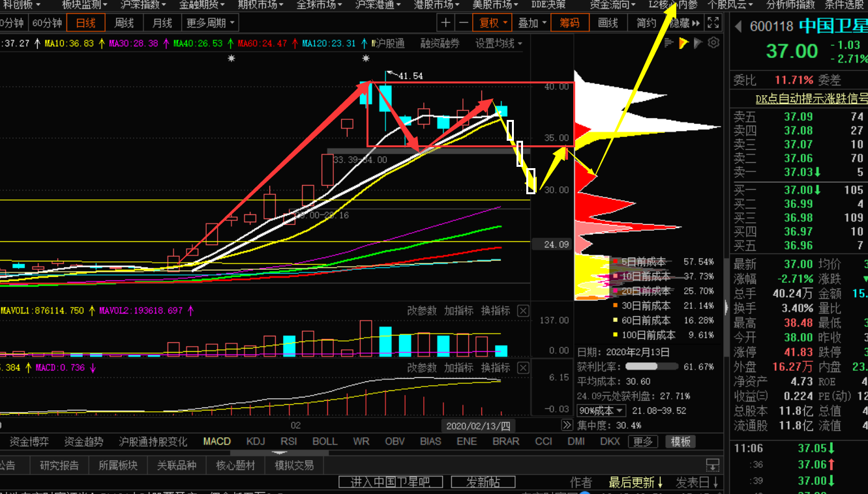Open the 90%成本 cost range dropdown
The height and width of the screenshot is (494, 868).
601,411
